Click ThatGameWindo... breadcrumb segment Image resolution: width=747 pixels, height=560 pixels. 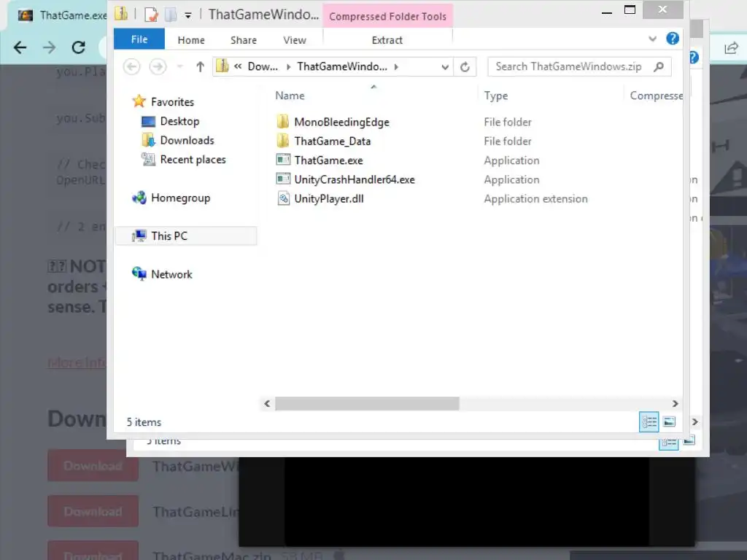[342, 66]
